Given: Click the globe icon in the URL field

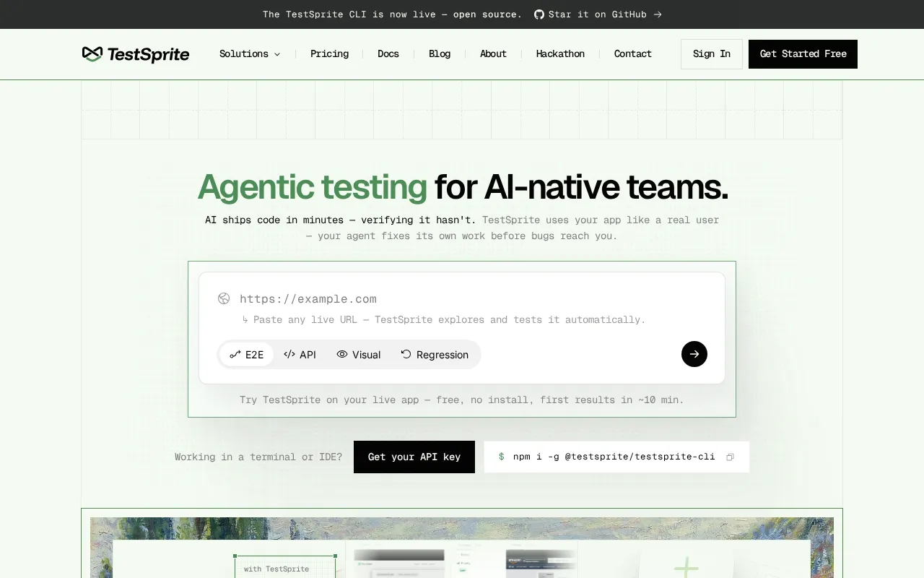Looking at the screenshot, I should 224,298.
